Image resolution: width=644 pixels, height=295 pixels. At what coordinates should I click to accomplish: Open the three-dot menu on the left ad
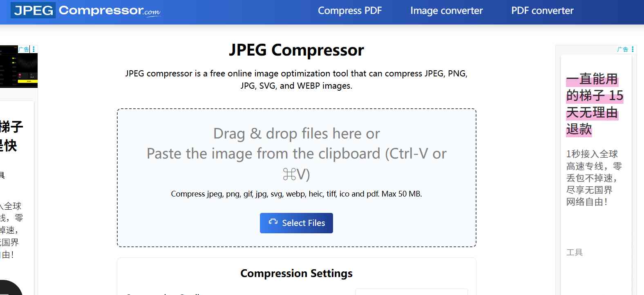[x=34, y=49]
